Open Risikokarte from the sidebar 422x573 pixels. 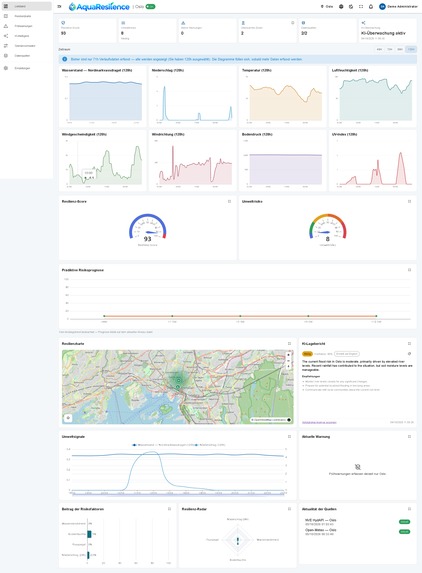[26, 16]
